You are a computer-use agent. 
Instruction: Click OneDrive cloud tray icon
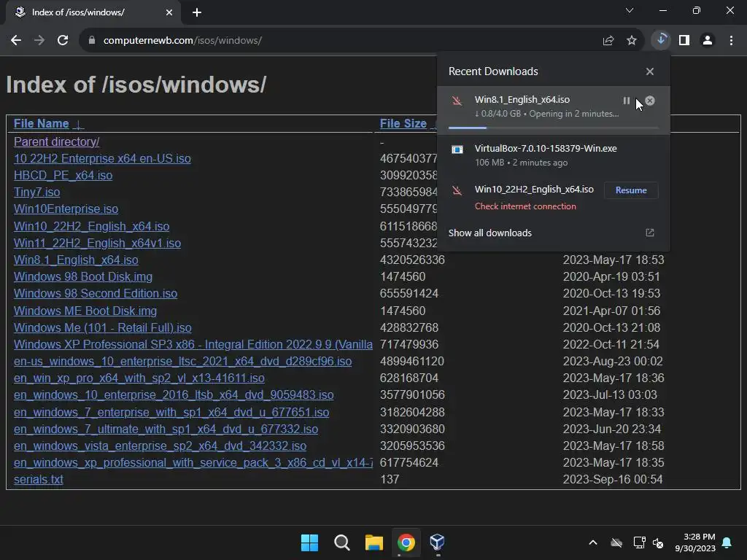point(616,542)
